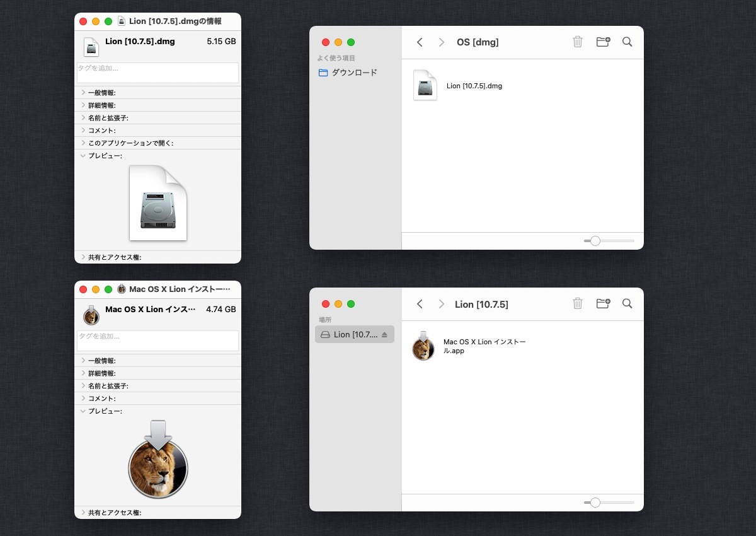Click the trash icon in OS [dmg] window
Viewport: 756px width, 536px height.
pyautogui.click(x=578, y=42)
